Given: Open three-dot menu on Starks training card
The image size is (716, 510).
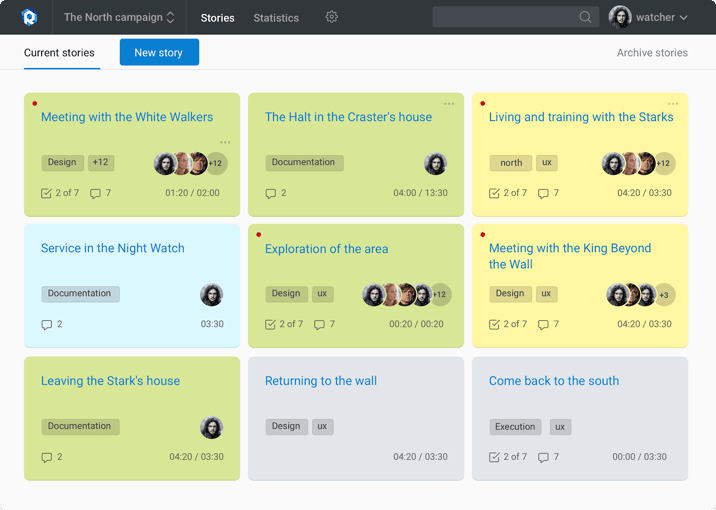Looking at the screenshot, I should tap(673, 104).
